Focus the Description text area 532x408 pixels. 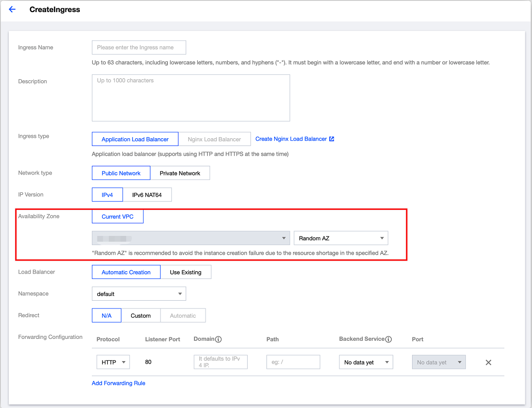click(191, 98)
